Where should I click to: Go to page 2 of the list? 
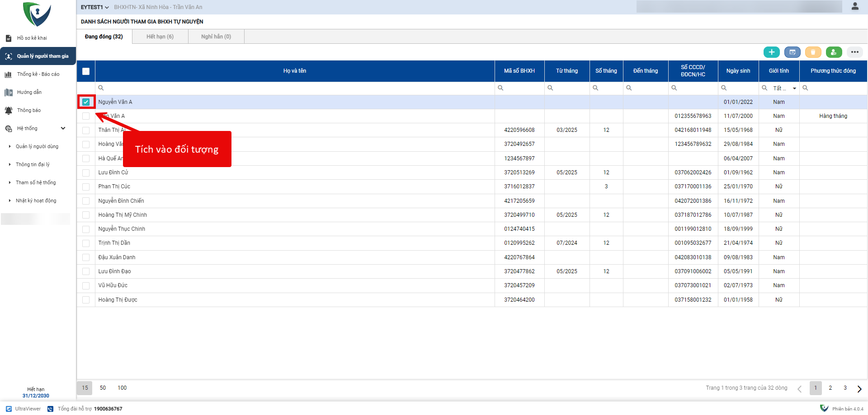pyautogui.click(x=830, y=388)
